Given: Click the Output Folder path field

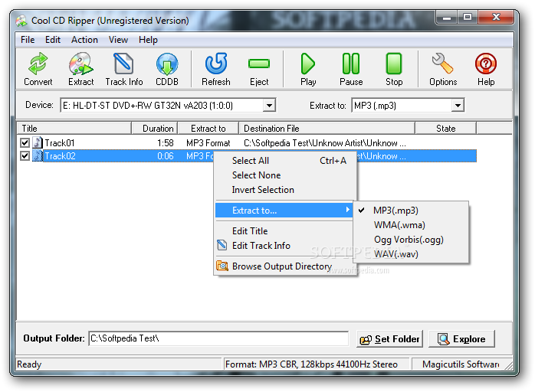Looking at the screenshot, I should (x=218, y=338).
